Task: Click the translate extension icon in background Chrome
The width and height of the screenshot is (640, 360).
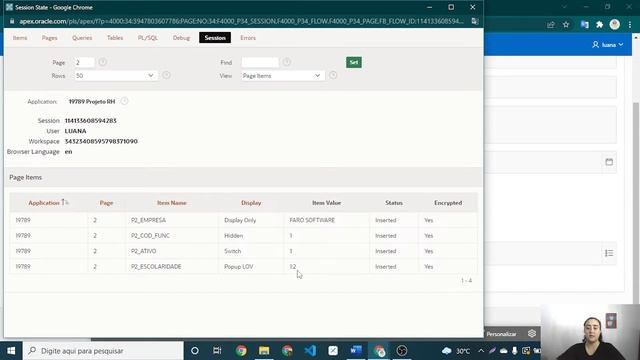Action: point(584,25)
